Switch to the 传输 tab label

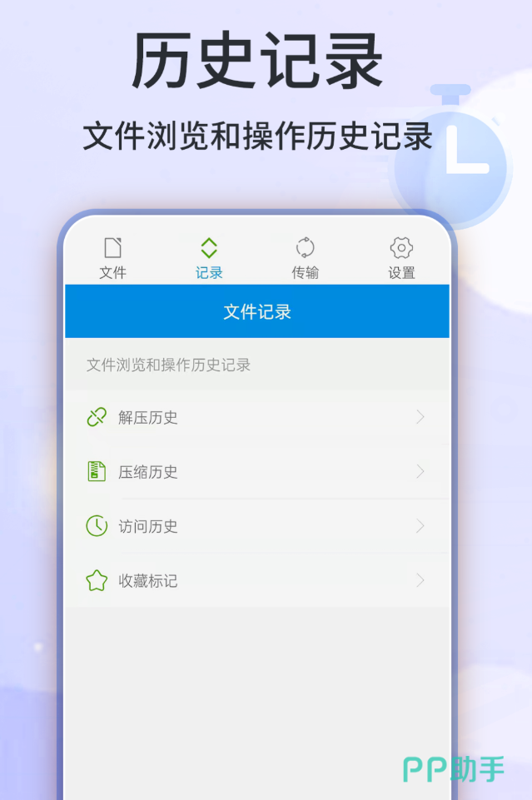[x=305, y=273]
